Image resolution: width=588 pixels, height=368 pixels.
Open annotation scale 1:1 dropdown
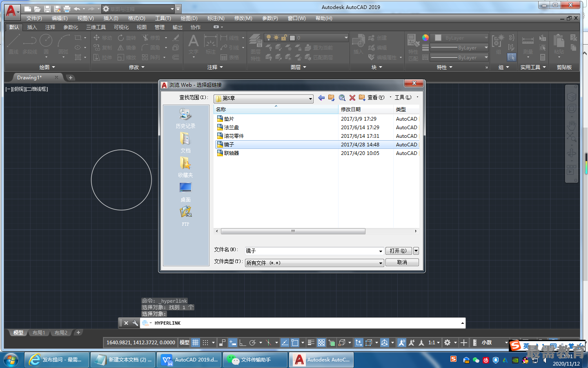(434, 343)
